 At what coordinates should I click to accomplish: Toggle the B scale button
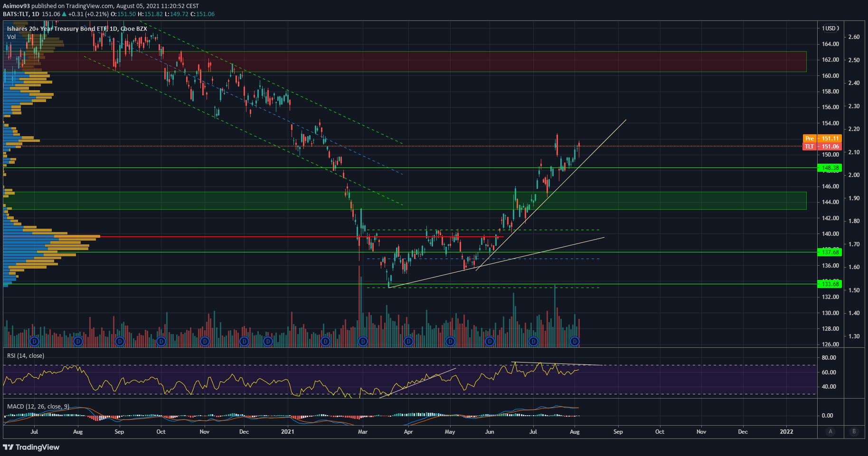[854, 431]
